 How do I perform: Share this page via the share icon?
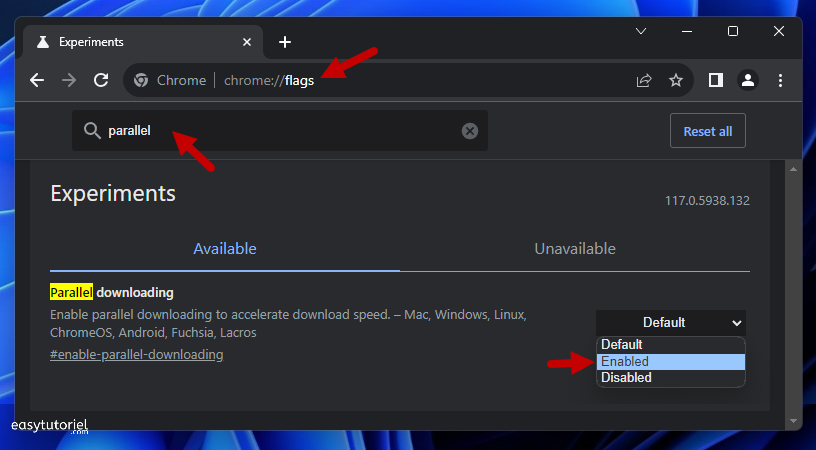[x=644, y=80]
